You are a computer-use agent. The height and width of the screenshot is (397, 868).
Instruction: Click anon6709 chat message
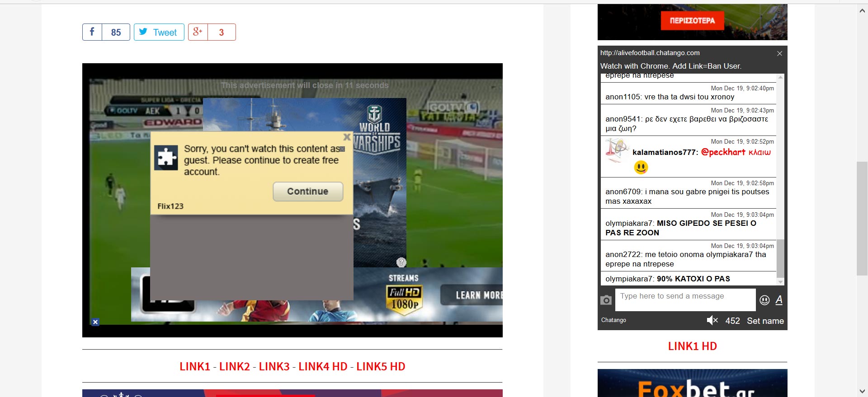pos(687,196)
